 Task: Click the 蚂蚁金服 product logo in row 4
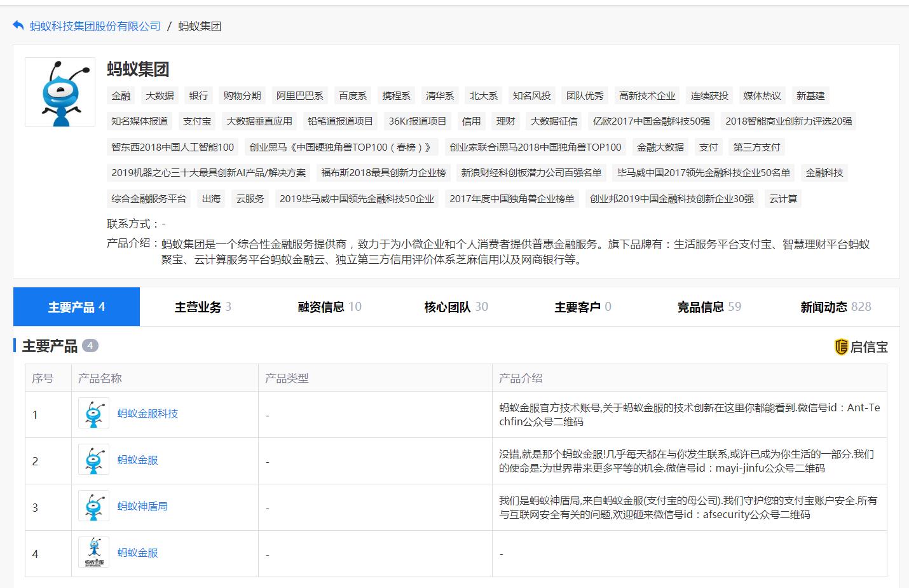click(93, 552)
